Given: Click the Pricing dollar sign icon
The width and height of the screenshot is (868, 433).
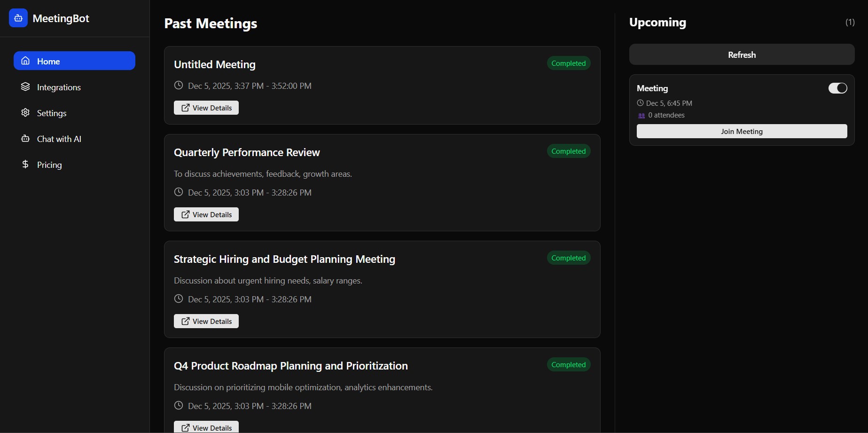Looking at the screenshot, I should click(x=25, y=165).
